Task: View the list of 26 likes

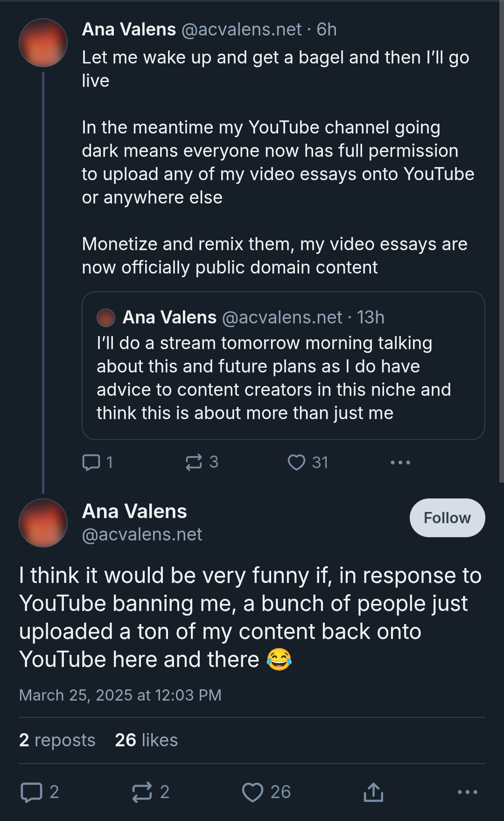Action: [x=147, y=740]
